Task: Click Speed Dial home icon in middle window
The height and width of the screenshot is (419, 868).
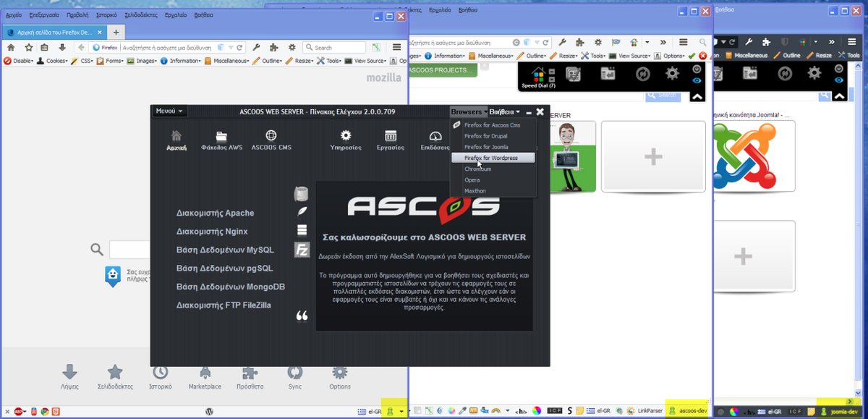Action: pyautogui.click(x=537, y=73)
